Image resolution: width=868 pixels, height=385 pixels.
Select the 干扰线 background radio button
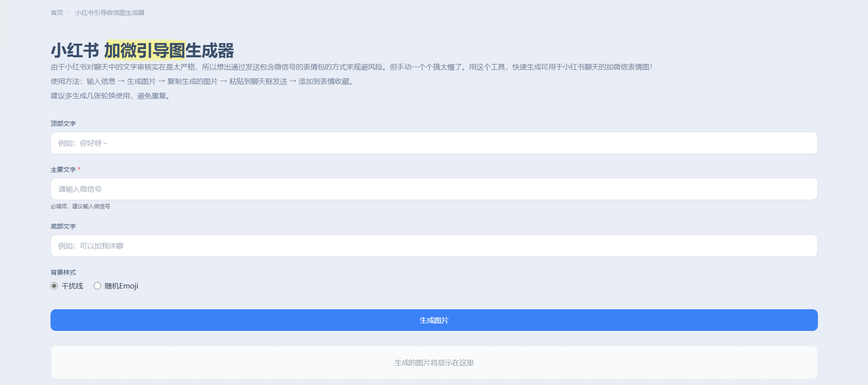(54, 286)
